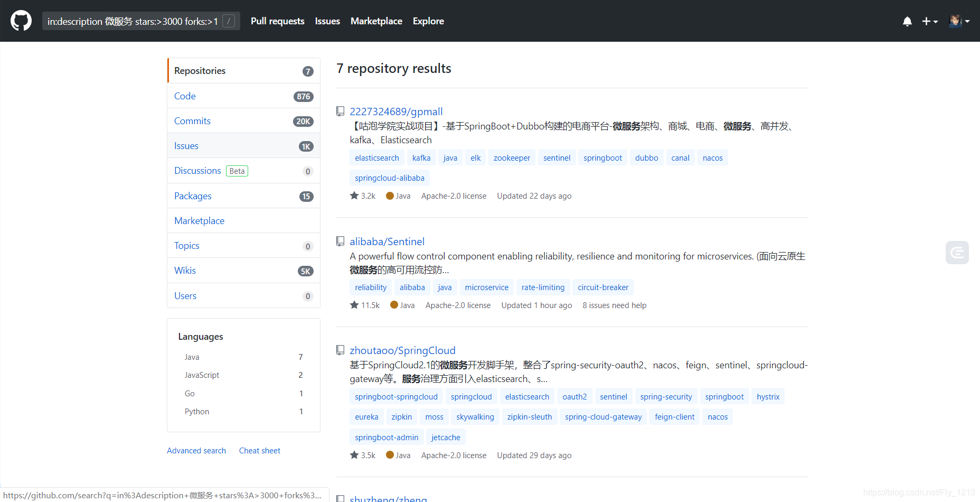Click the spring-cloud-gateway topic tag
Viewport: 980px width, 502px height.
(x=604, y=417)
